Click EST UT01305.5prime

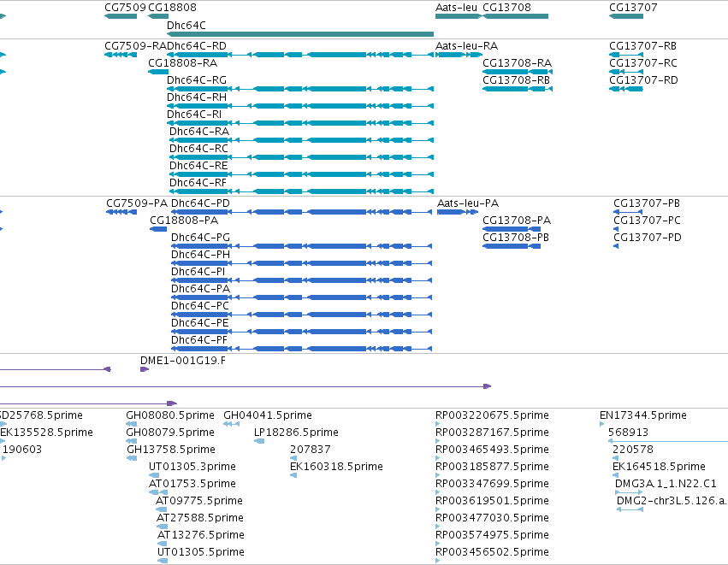tap(201, 552)
